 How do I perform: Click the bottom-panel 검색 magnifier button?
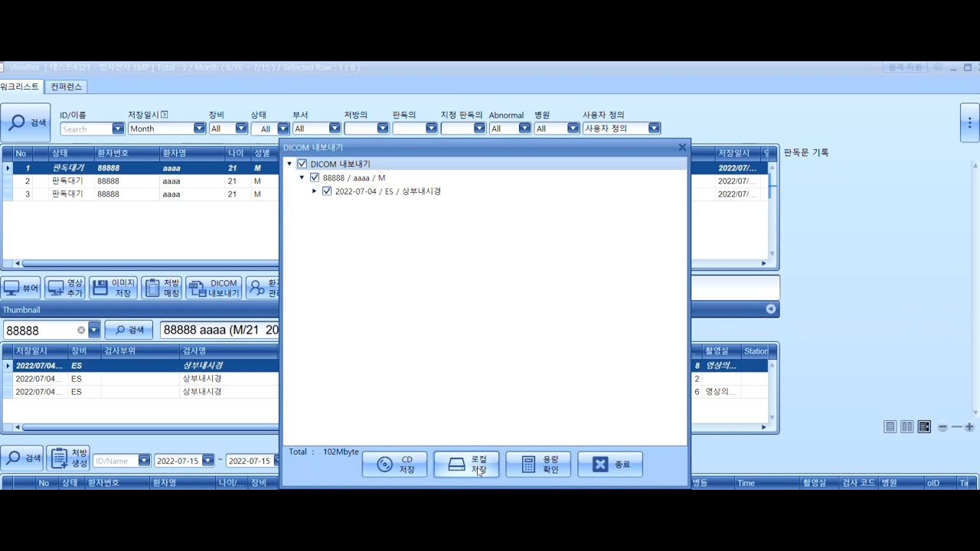22,458
